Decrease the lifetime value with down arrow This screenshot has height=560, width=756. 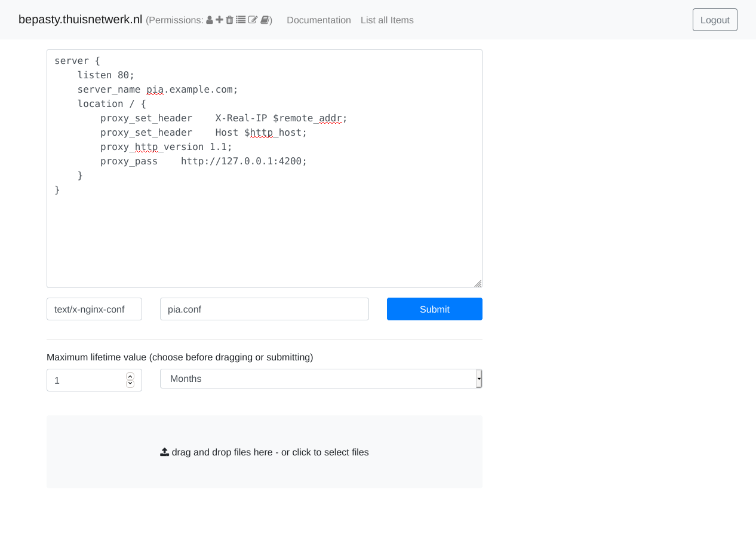point(130,384)
